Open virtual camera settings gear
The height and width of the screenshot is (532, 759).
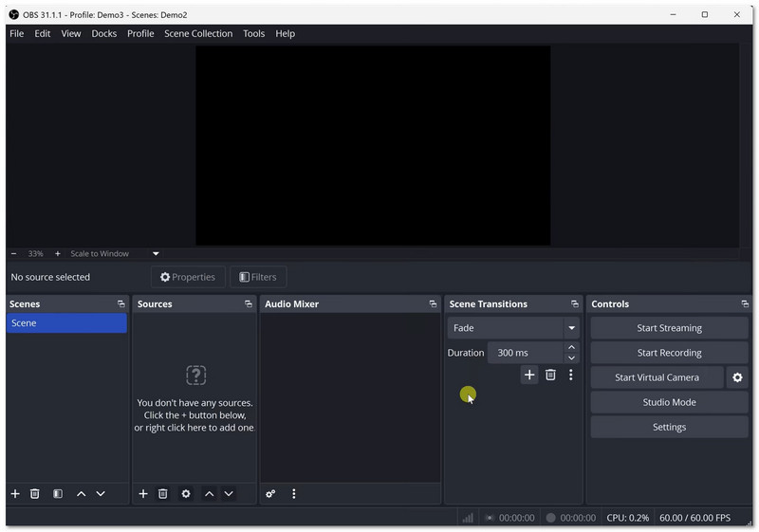pyautogui.click(x=737, y=377)
